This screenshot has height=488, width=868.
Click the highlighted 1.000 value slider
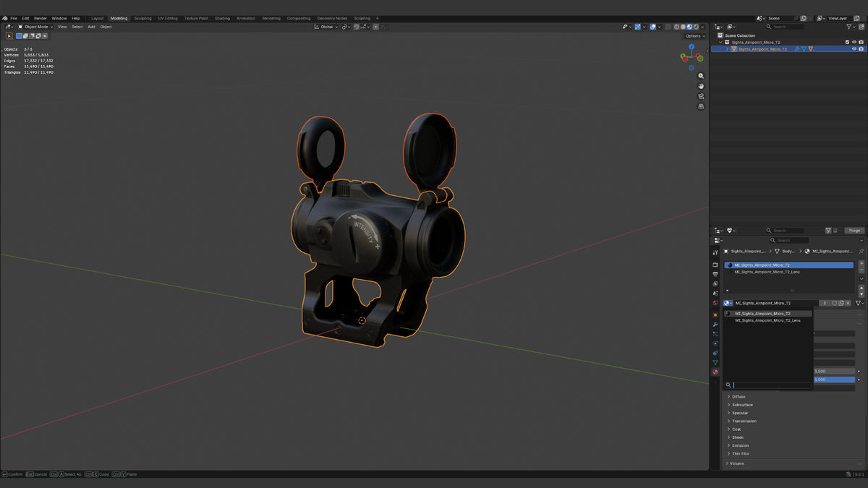point(834,380)
